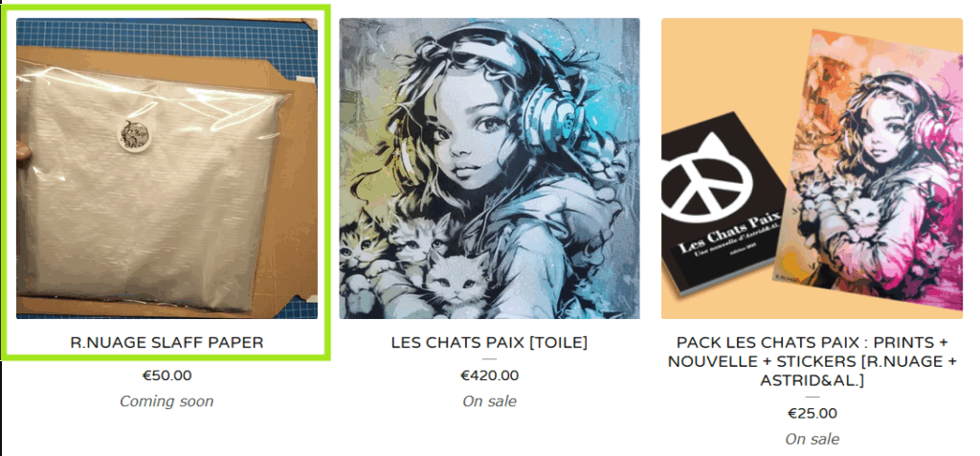The height and width of the screenshot is (456, 980).
Task: Select the €50.00 price label
Action: tap(167, 376)
